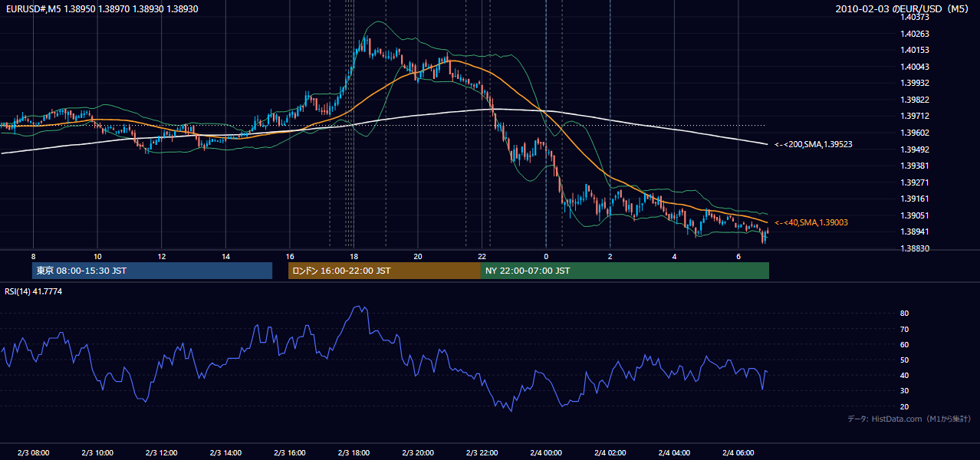Click price level 1.39602 on the axis
Screen dimensions: 980x460
tap(915, 133)
